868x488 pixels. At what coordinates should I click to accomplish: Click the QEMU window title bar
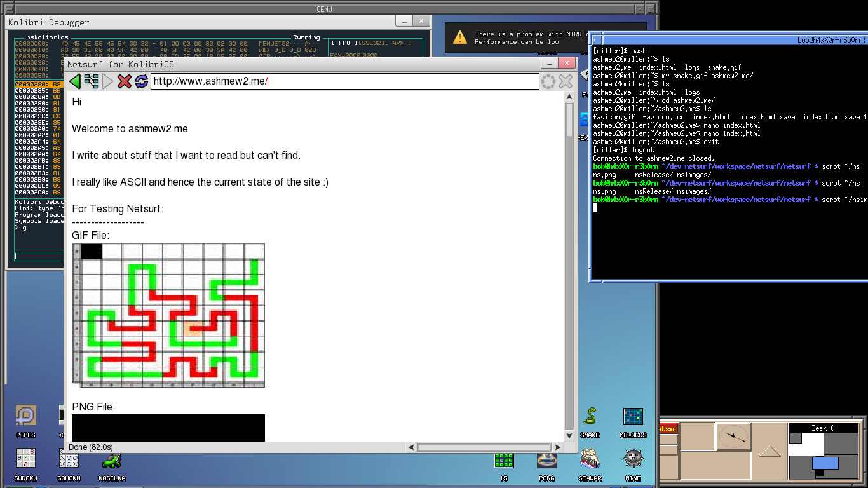click(x=324, y=9)
